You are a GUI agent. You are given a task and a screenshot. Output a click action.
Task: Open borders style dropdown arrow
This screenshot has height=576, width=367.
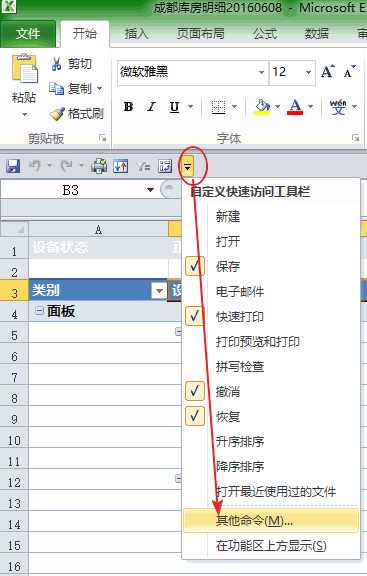click(234, 107)
